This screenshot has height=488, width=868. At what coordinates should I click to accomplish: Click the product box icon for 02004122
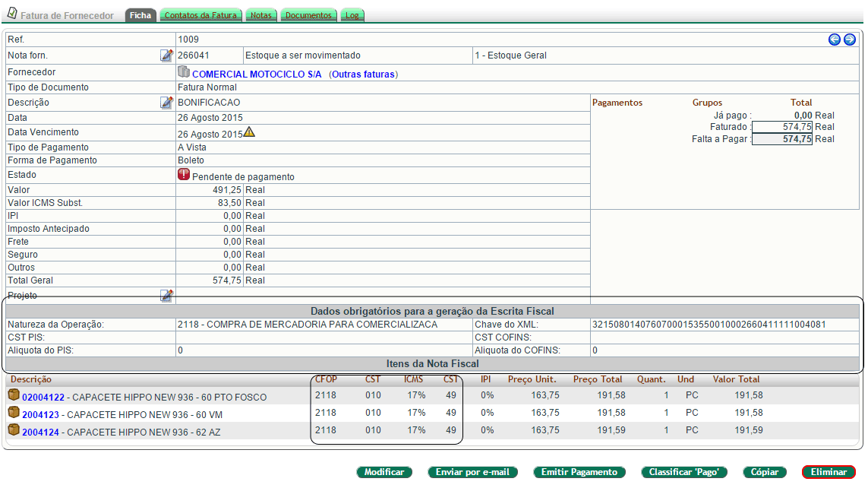pos(14,395)
